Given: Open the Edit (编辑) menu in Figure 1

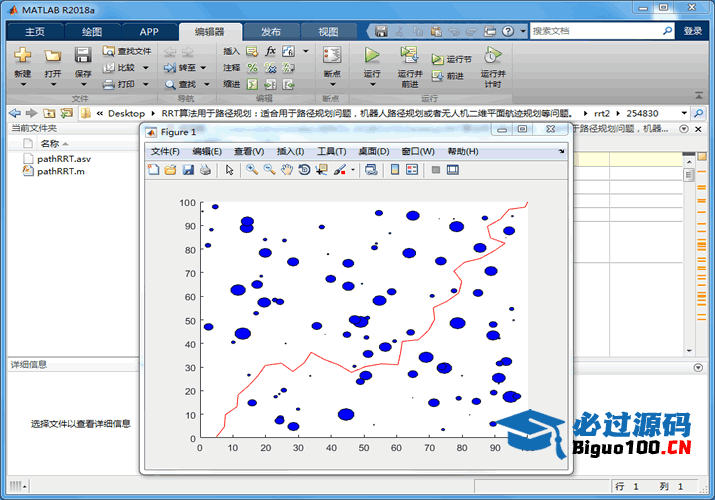Looking at the screenshot, I should tap(207, 151).
